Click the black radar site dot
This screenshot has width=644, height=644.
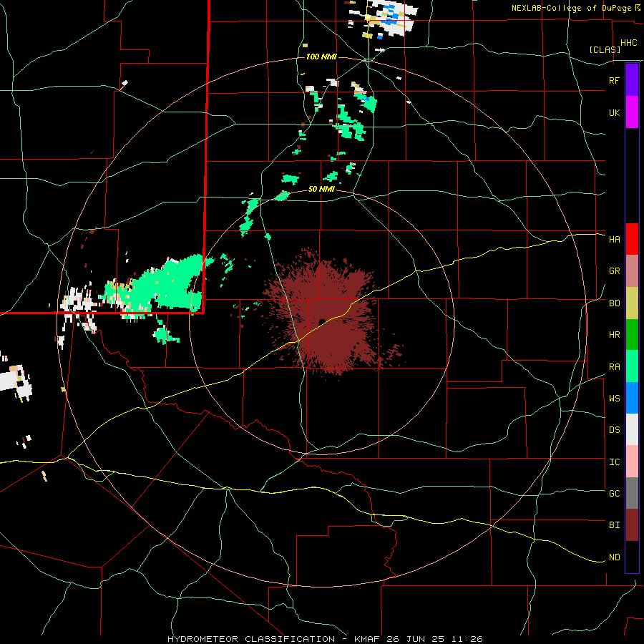click(322, 321)
